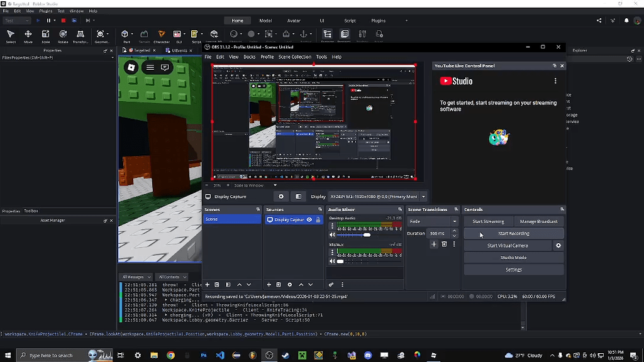Click Start Streaming in OBS Controls
The height and width of the screenshot is (362, 644).
pyautogui.click(x=488, y=221)
